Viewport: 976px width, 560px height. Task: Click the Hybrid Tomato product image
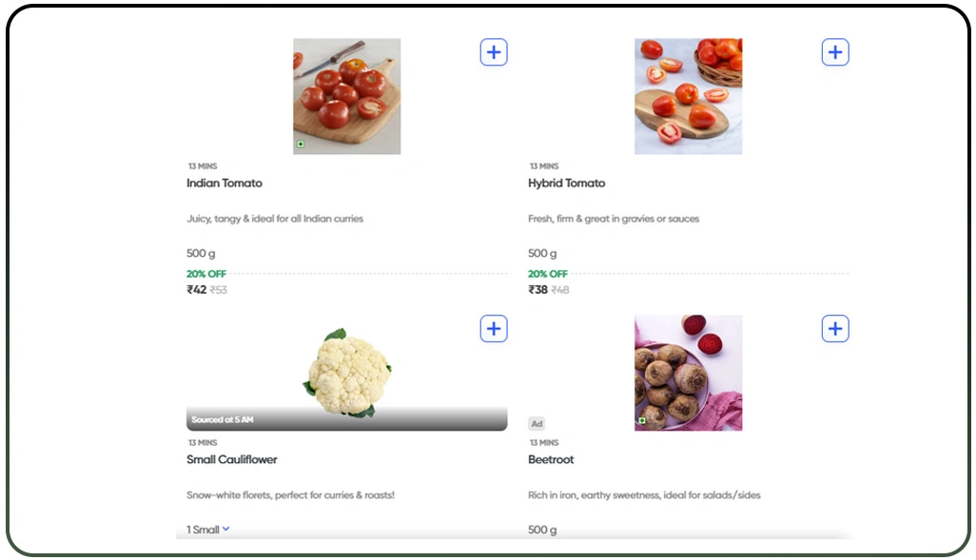[688, 95]
